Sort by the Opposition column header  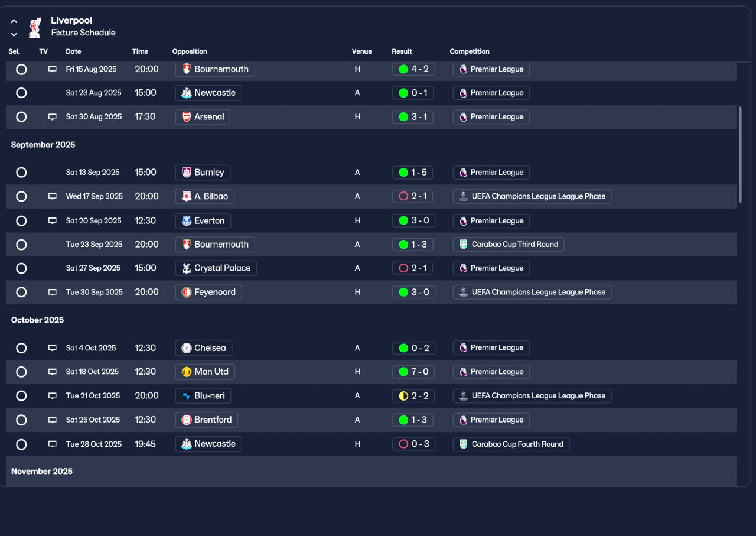tap(190, 51)
